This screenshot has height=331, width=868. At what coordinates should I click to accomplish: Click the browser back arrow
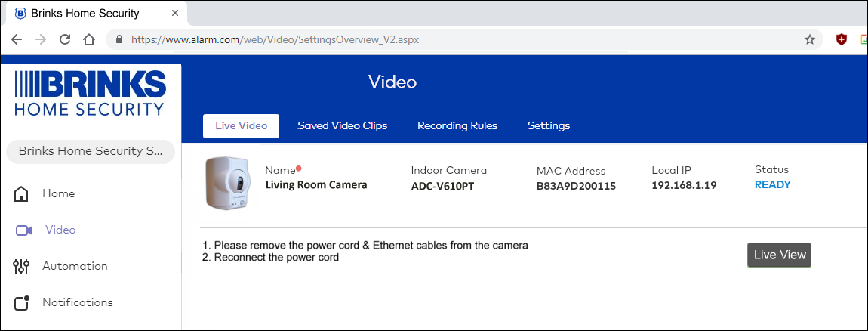(x=17, y=39)
